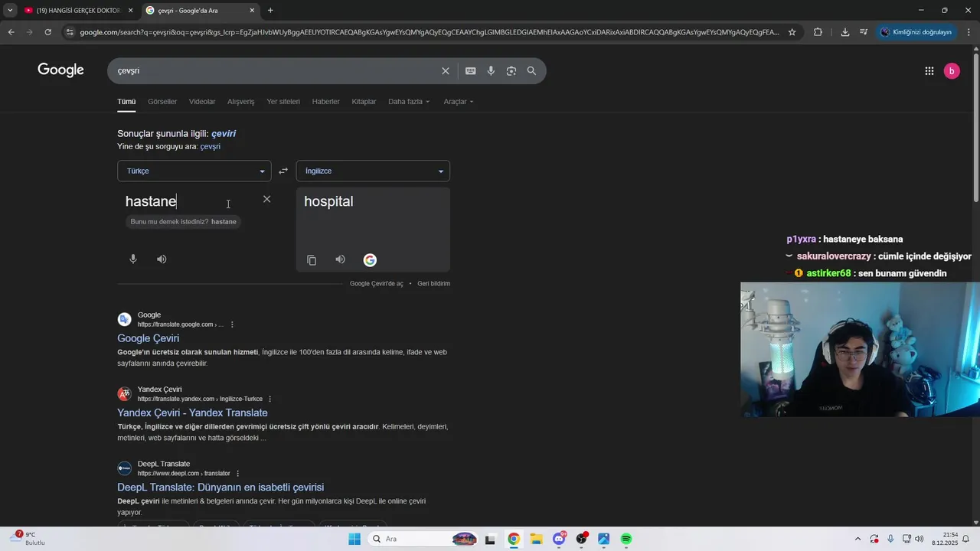The height and width of the screenshot is (551, 980).
Task: Switch to the Videolar tab
Action: (x=202, y=102)
